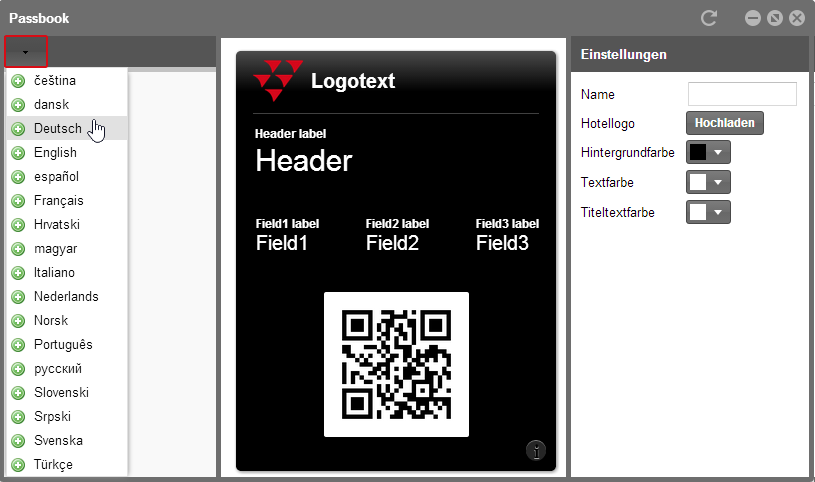815x482 pixels.
Task: Click the Name input field
Action: pyautogui.click(x=742, y=94)
